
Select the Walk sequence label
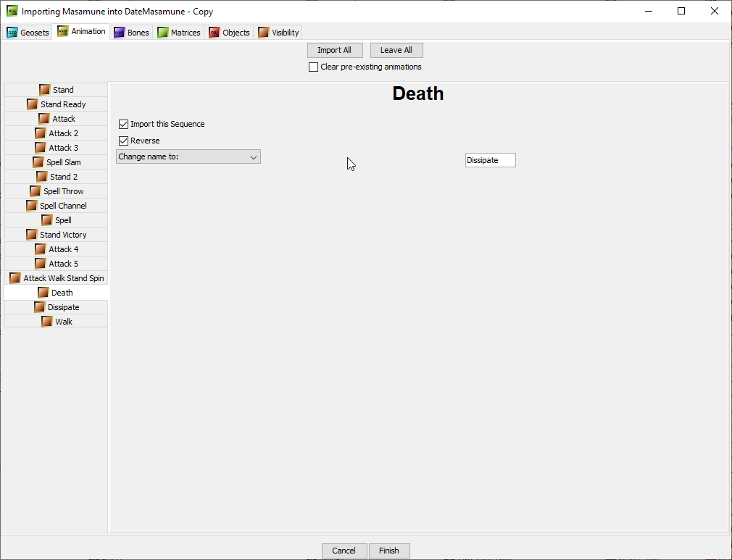pyautogui.click(x=64, y=322)
